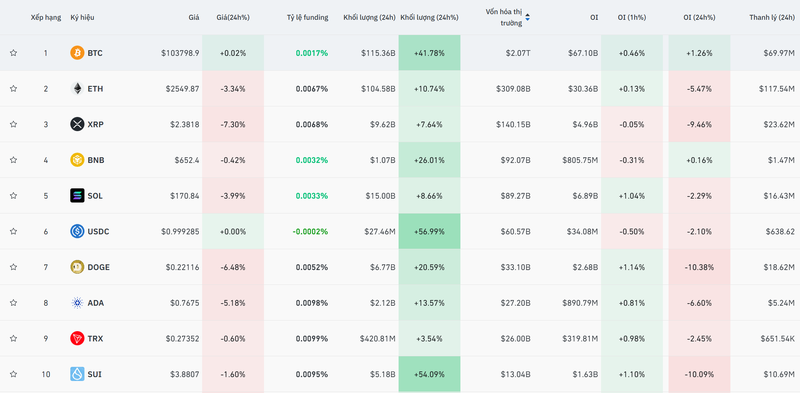The image size is (800, 393).
Task: Mark SUI as favorite with star
Action: pos(13,374)
